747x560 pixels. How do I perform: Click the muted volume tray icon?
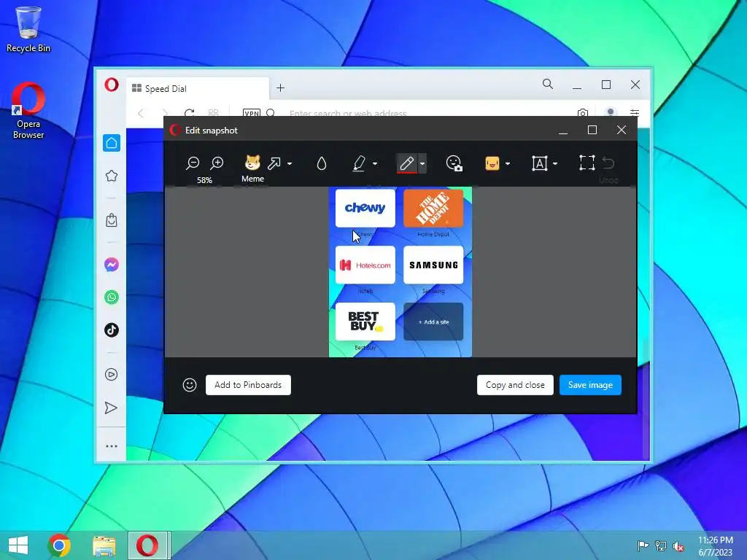(678, 546)
